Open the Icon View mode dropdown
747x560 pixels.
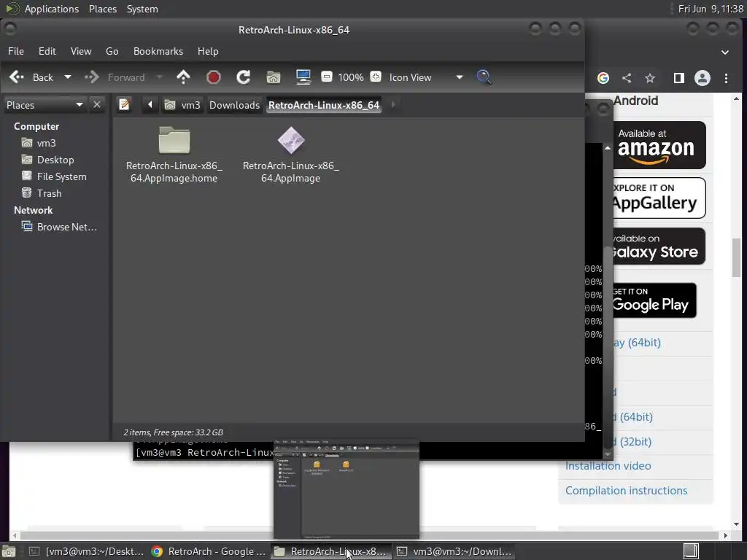426,77
